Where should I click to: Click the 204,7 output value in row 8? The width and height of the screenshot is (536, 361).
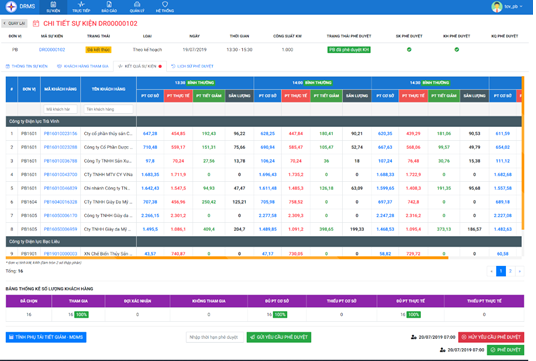click(239, 229)
